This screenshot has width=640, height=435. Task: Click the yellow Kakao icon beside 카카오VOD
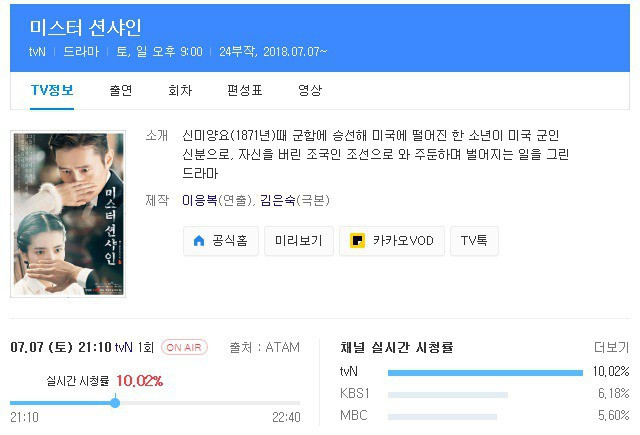pyautogui.click(x=358, y=241)
